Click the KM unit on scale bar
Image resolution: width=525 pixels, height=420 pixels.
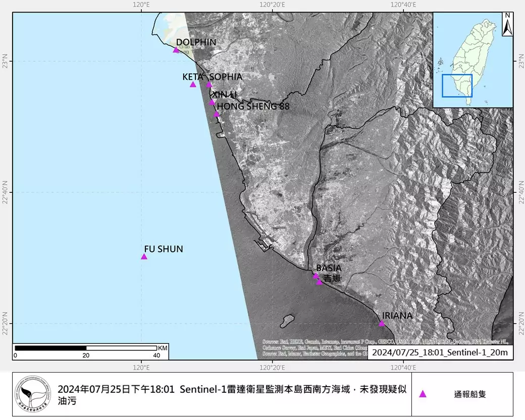pyautogui.click(x=163, y=348)
